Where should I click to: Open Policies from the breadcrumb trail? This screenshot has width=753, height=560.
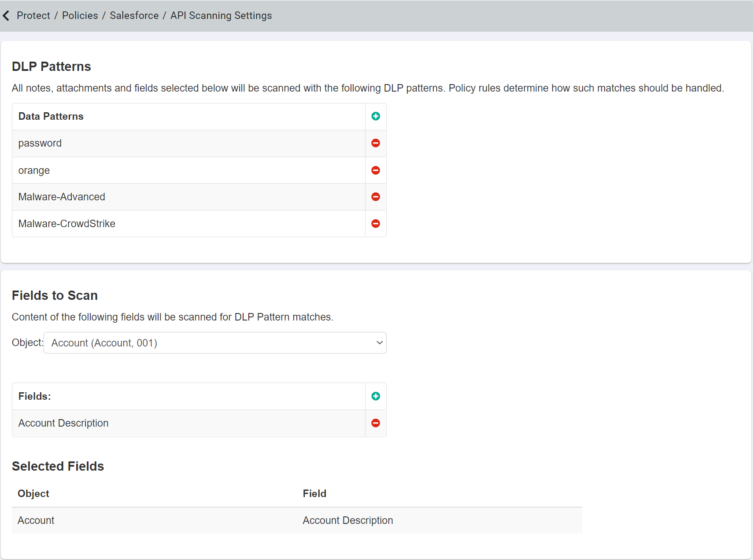[80, 15]
